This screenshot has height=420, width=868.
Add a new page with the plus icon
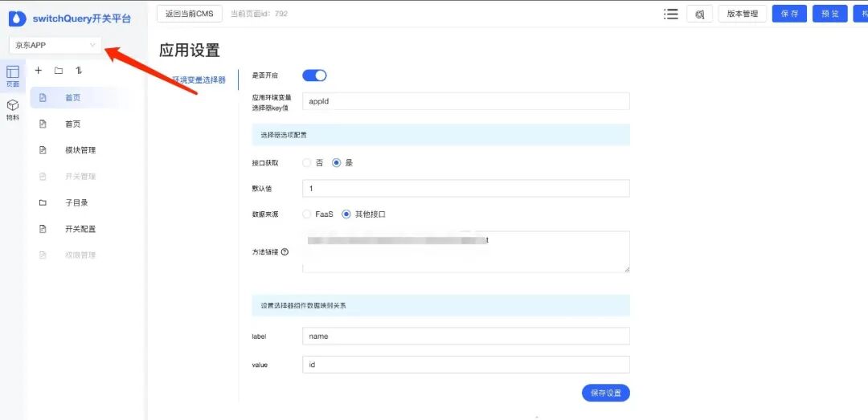39,71
